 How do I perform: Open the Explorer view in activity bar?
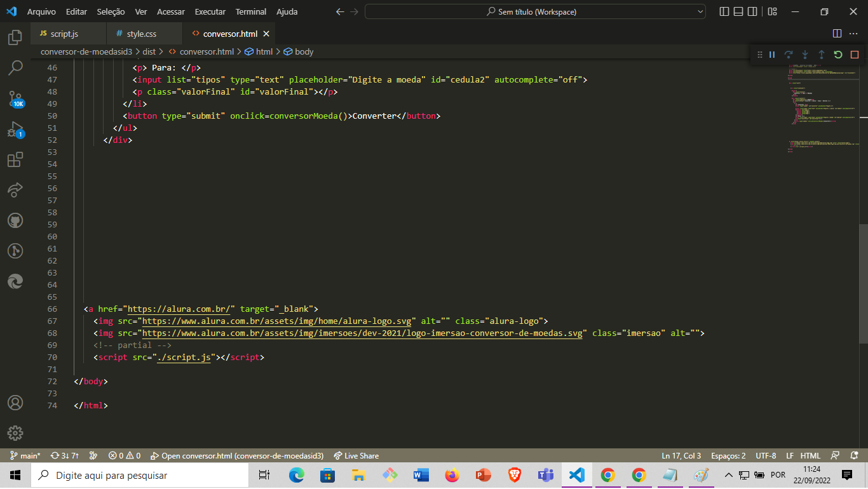coord(15,37)
